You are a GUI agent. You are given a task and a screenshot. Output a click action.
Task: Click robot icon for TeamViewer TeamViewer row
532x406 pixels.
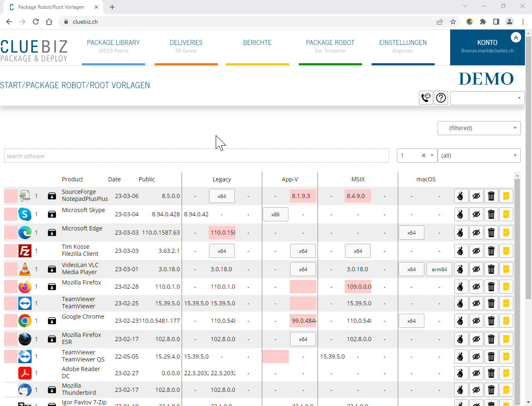coord(460,303)
